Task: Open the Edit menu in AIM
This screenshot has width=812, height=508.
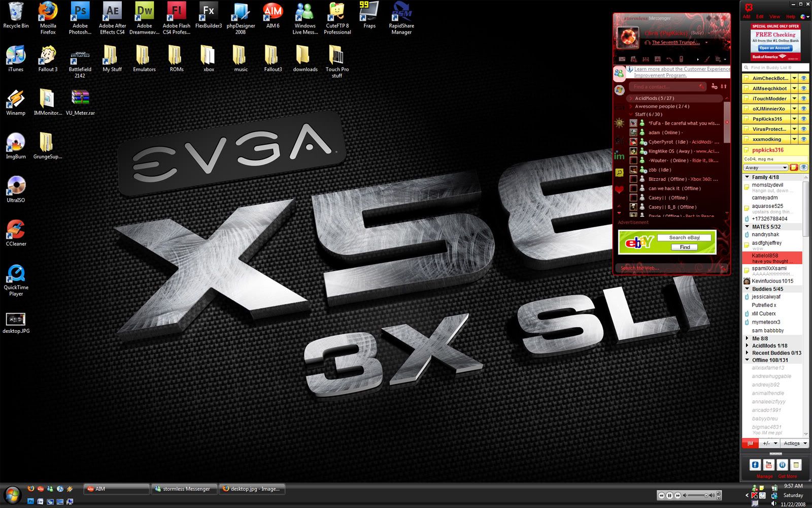Action: point(760,16)
